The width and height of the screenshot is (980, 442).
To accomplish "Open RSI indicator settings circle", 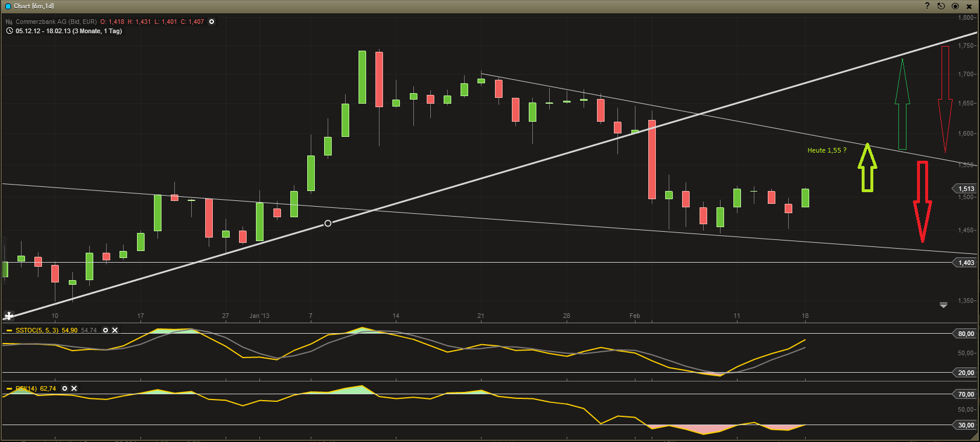I will coord(65,388).
